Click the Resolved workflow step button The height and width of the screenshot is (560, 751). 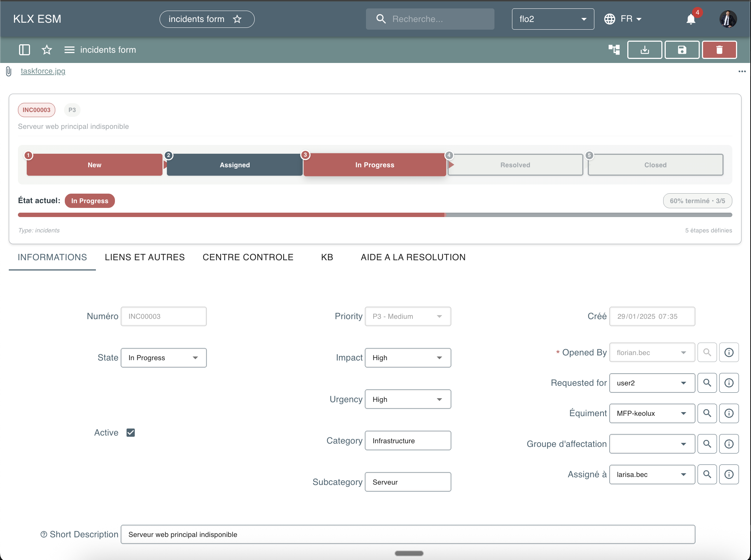coord(515,165)
